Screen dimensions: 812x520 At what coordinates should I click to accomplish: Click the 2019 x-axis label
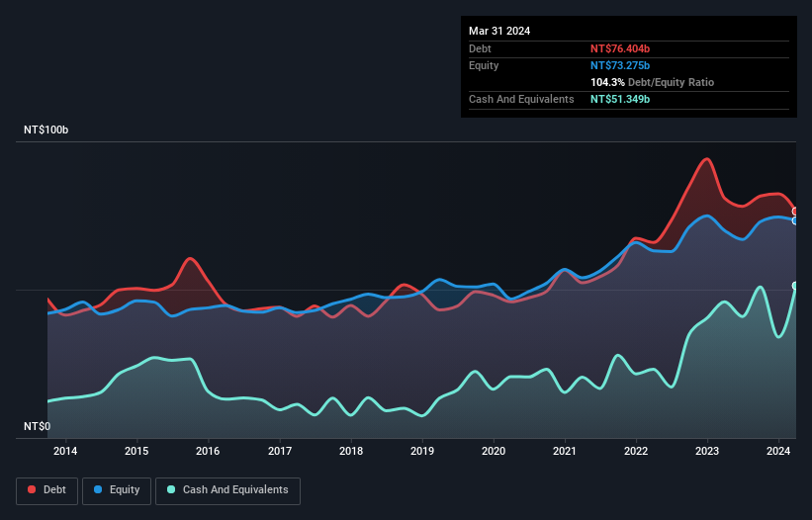click(422, 451)
